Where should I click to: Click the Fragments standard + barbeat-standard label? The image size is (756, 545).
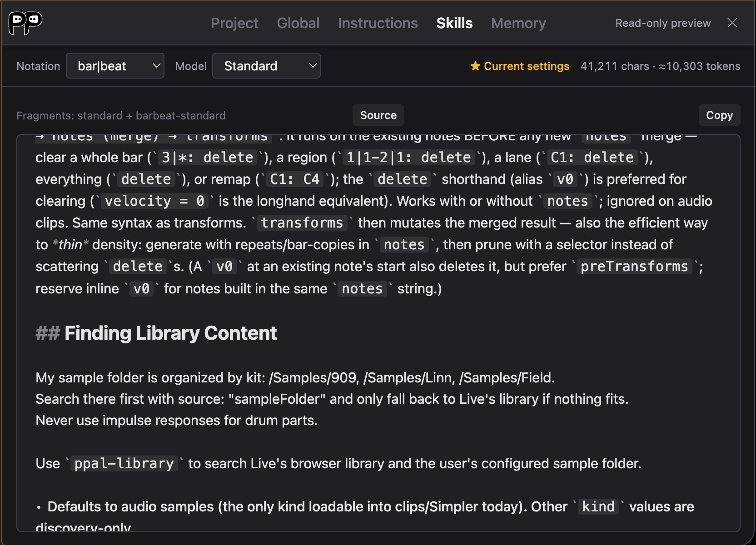pos(121,116)
